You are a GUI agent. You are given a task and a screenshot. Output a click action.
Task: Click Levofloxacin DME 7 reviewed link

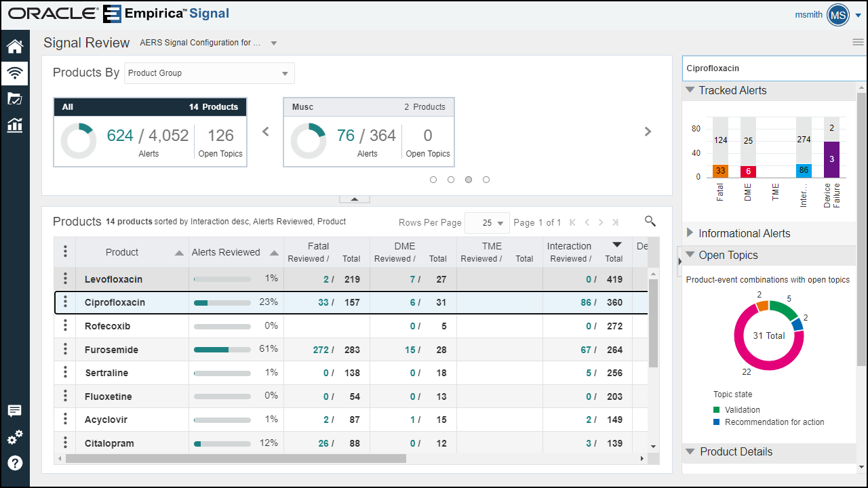coord(412,279)
